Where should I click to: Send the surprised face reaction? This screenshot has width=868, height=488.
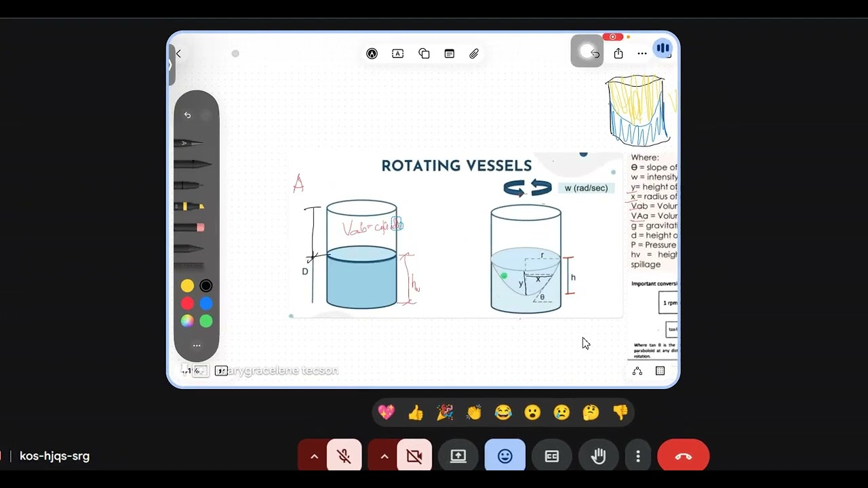click(x=532, y=412)
